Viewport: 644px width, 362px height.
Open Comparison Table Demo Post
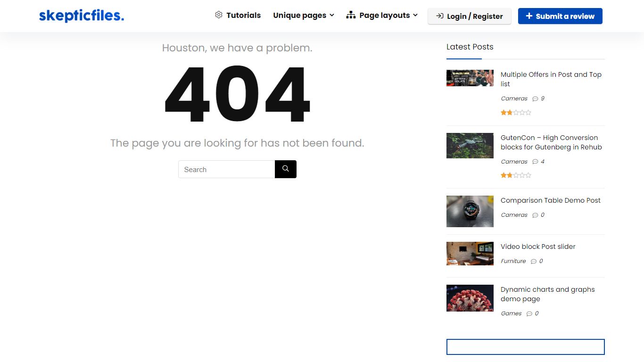551,200
